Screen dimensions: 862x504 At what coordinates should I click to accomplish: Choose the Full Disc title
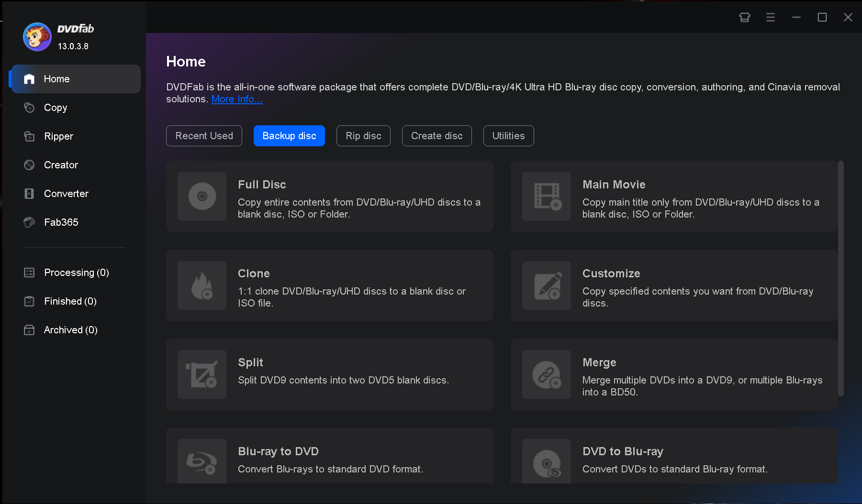[x=262, y=185]
